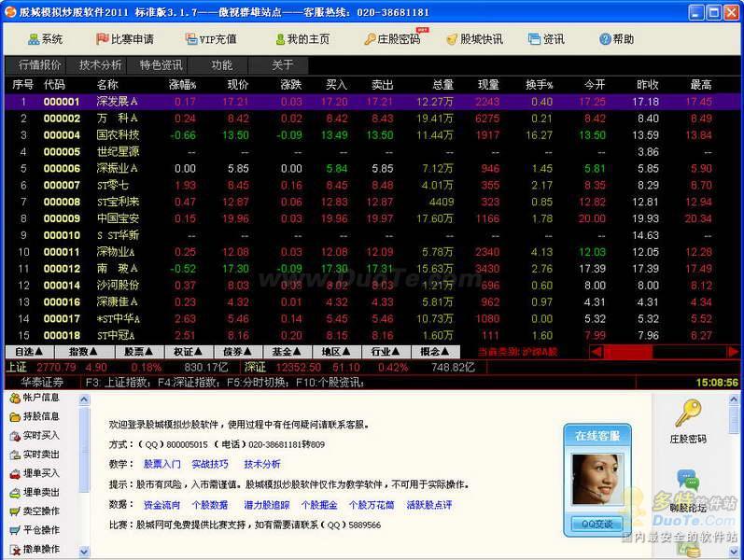Click the stock table's horizontal scrollbar right arrow
The width and height of the screenshot is (744, 560).
(x=734, y=352)
